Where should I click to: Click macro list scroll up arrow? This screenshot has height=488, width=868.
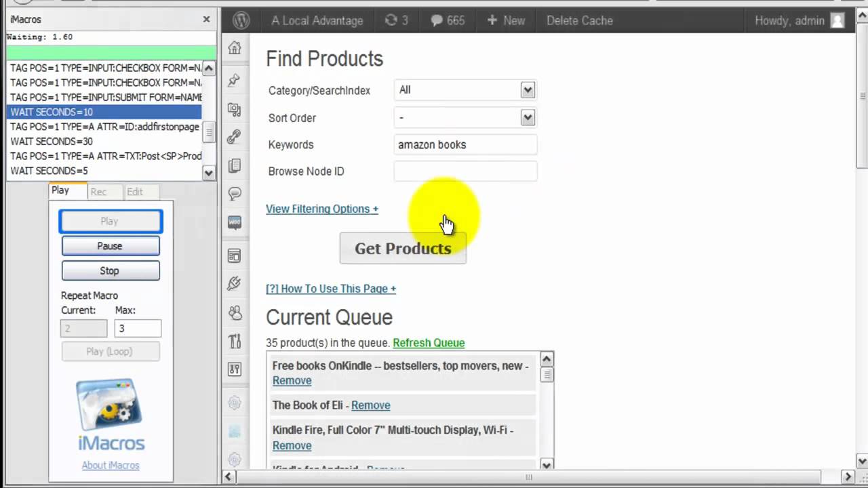pyautogui.click(x=209, y=68)
